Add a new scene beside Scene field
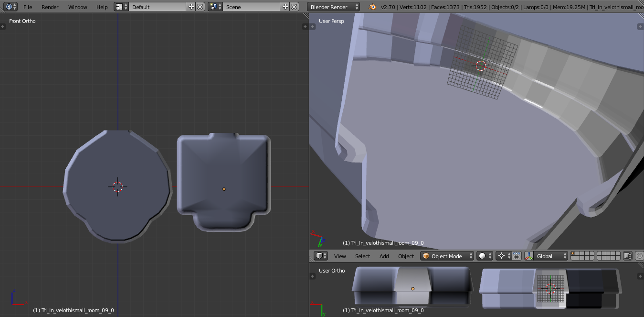This screenshot has height=317, width=644. click(285, 7)
